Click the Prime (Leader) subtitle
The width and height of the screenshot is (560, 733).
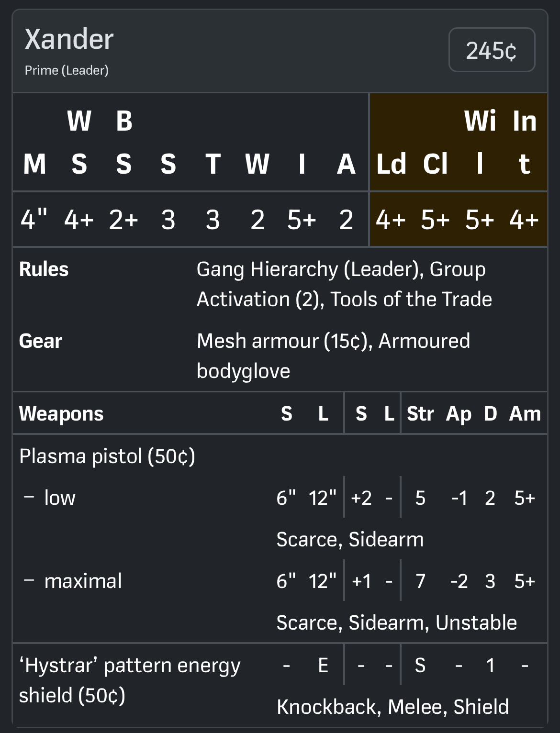[x=67, y=70]
